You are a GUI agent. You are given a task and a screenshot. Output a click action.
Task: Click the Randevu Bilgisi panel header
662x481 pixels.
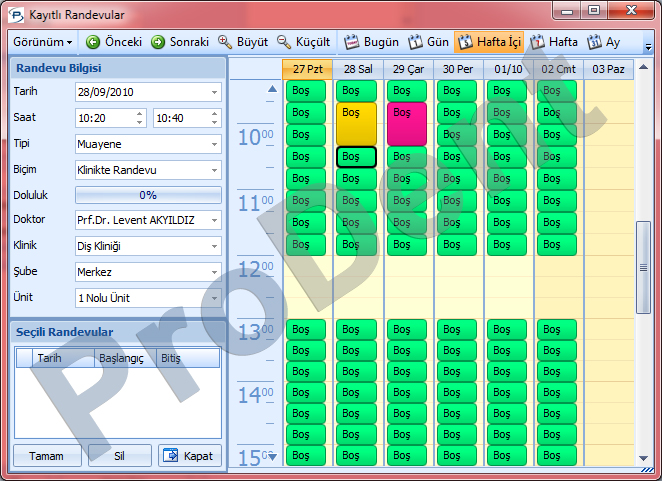pyautogui.click(x=118, y=68)
